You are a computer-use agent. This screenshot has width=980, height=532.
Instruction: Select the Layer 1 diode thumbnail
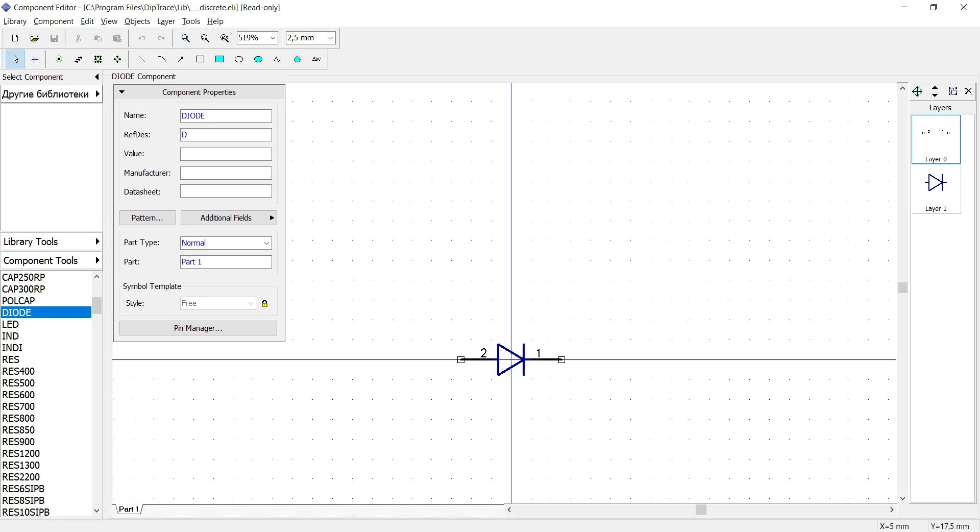coord(936,189)
